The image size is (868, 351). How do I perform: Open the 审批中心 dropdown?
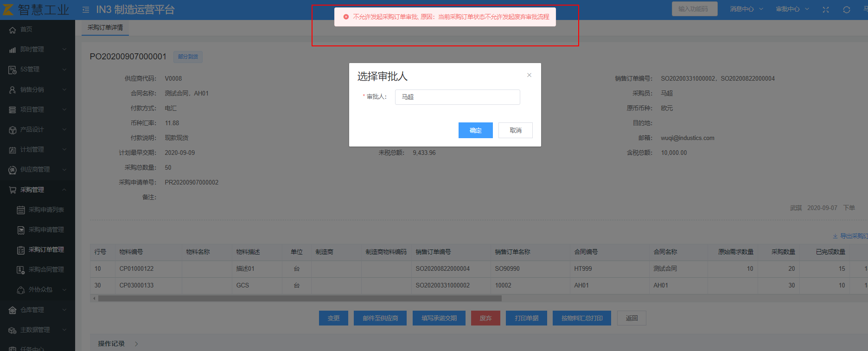coord(792,9)
